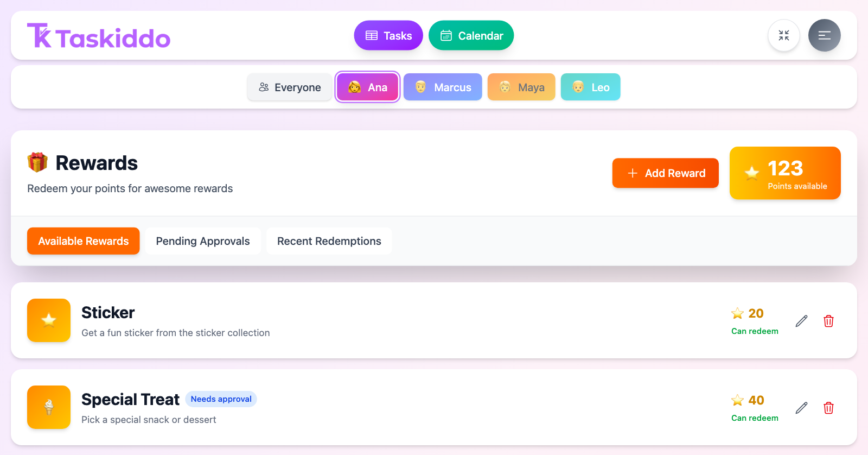Screen dimensions: 868x455
Task: Click the gift box icon beside Rewards
Action: (37, 162)
